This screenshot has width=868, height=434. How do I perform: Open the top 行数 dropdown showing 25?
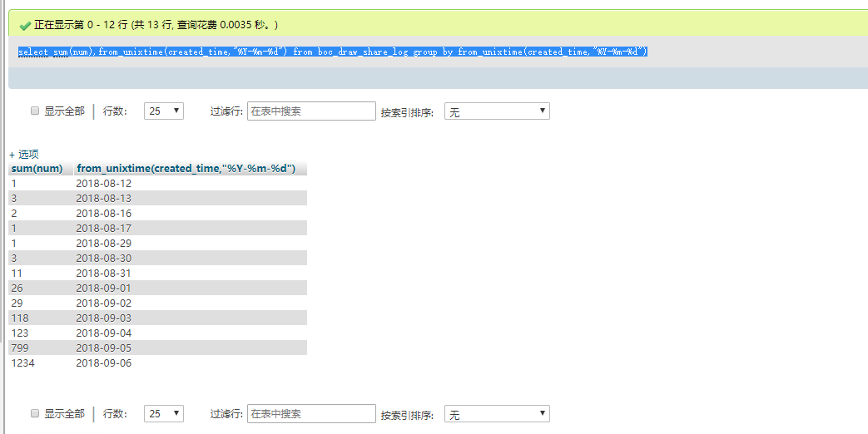[x=164, y=111]
